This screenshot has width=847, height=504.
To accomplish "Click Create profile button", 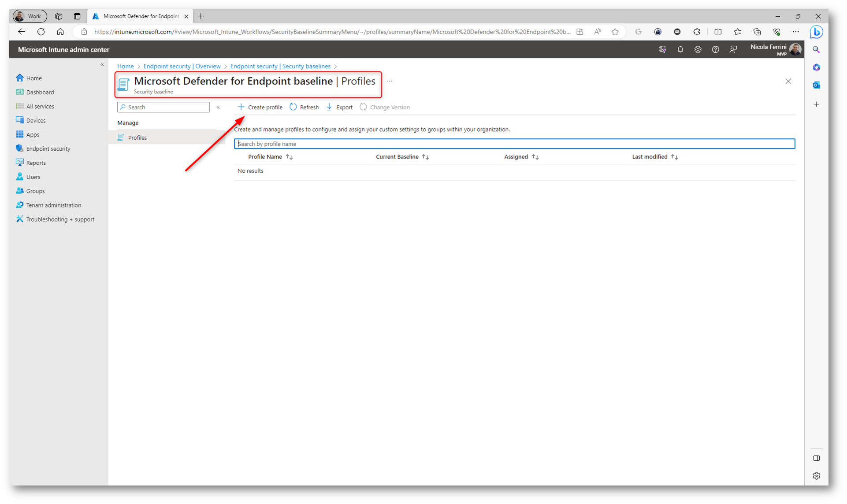I will (260, 107).
